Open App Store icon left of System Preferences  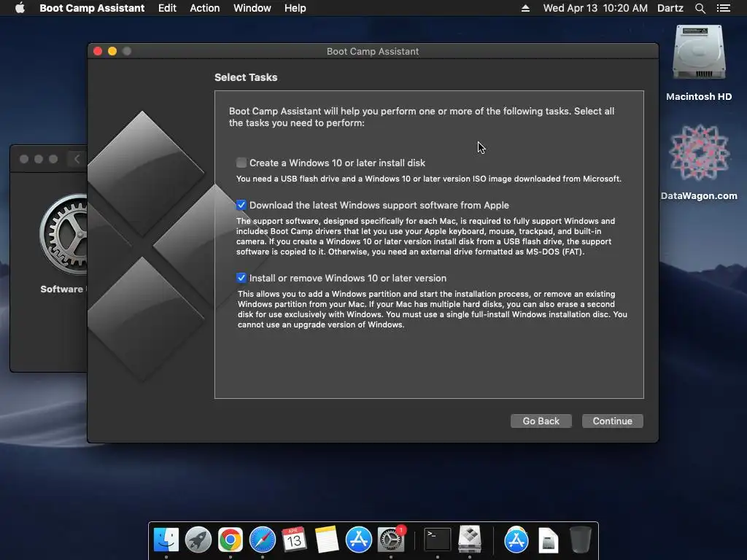pyautogui.click(x=358, y=540)
